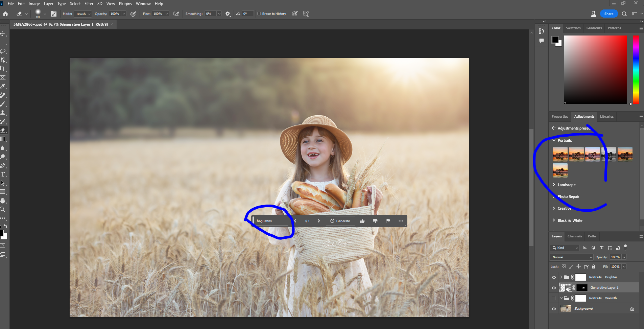
Task: Flag the generative result
Action: pos(388,221)
